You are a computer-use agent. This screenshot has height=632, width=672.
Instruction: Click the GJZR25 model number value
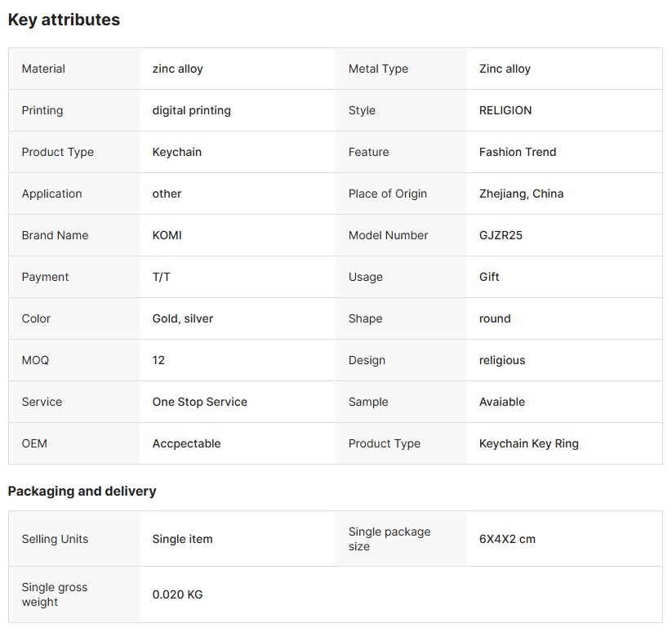(x=501, y=235)
